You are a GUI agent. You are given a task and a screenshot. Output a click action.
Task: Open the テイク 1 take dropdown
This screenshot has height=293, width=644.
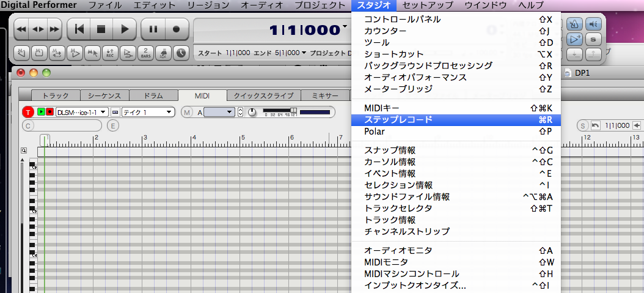pyautogui.click(x=148, y=112)
